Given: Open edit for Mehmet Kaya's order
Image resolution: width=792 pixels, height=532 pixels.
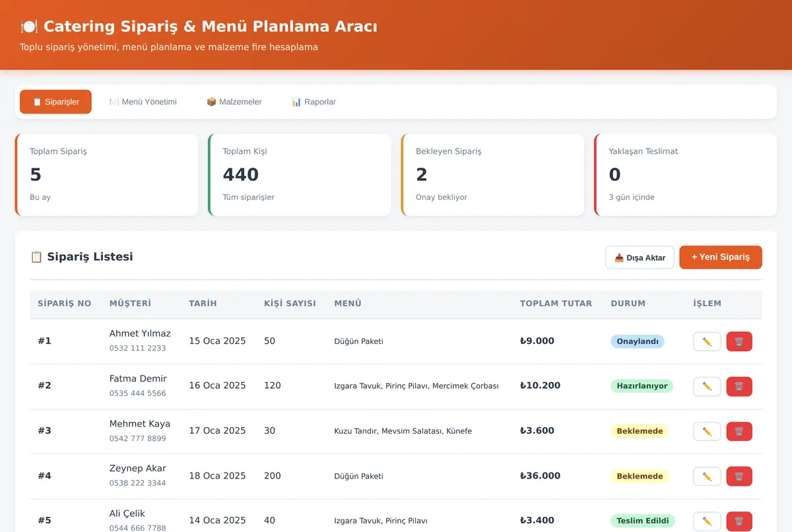Looking at the screenshot, I should tap(707, 431).
